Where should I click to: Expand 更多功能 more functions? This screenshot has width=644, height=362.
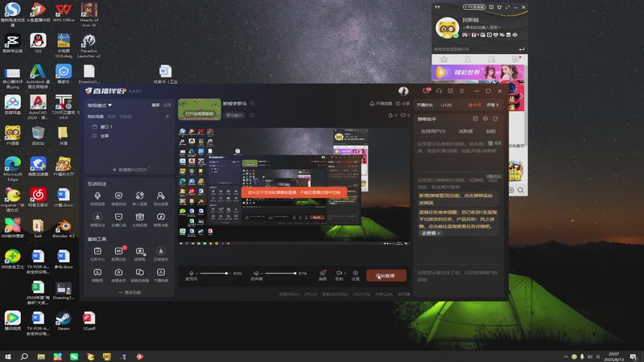tap(130, 292)
